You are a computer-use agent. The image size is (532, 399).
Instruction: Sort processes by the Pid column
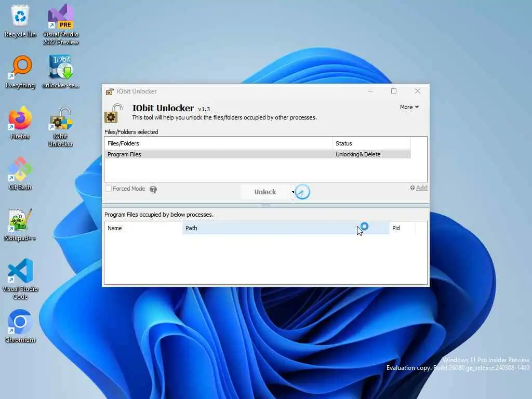pos(402,228)
